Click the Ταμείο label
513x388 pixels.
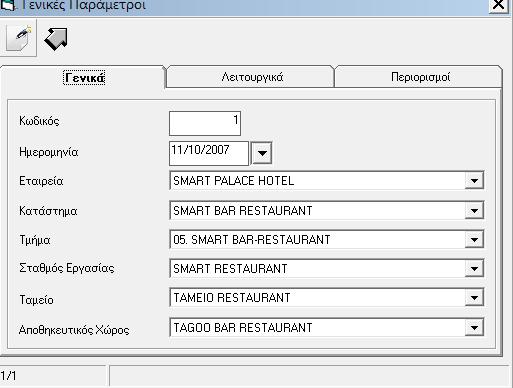click(36, 300)
